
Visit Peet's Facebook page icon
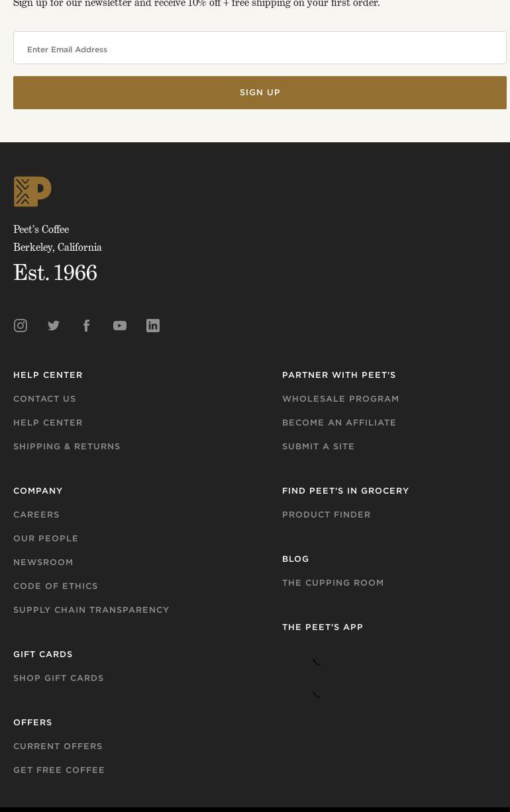87,326
